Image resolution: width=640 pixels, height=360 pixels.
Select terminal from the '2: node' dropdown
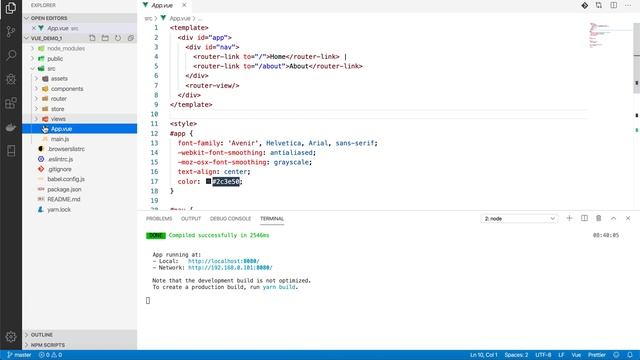(x=519, y=219)
